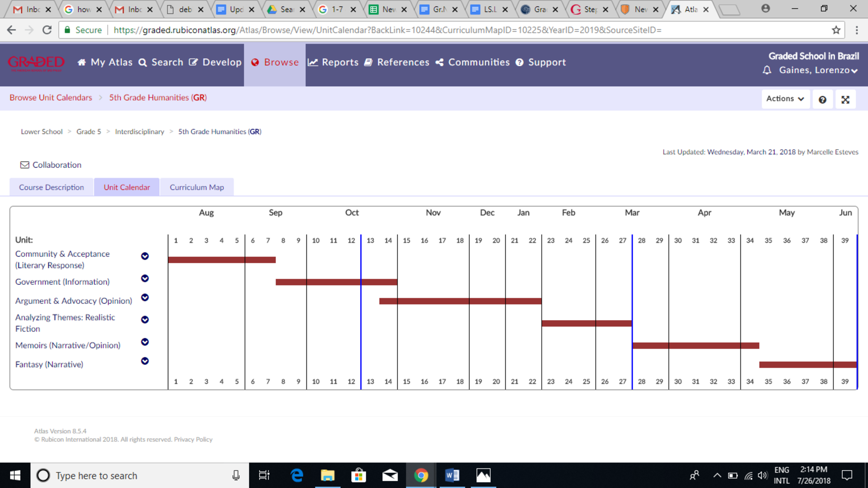This screenshot has width=868, height=488.
Task: Open the Chrome three-dot menu
Action: tap(857, 30)
